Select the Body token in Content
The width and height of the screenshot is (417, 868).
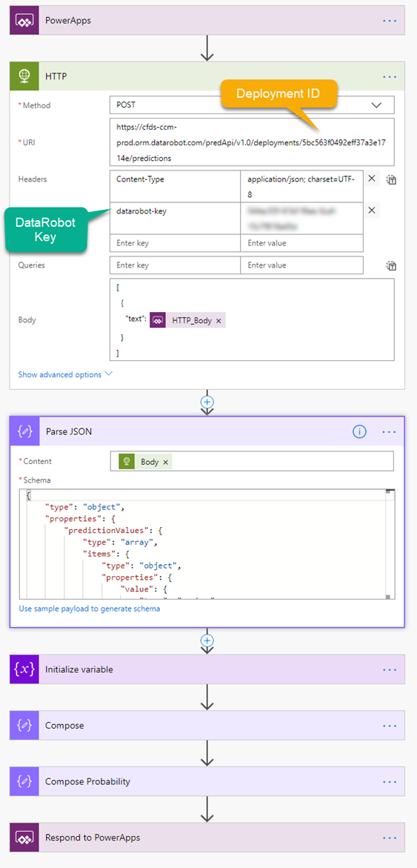(145, 462)
